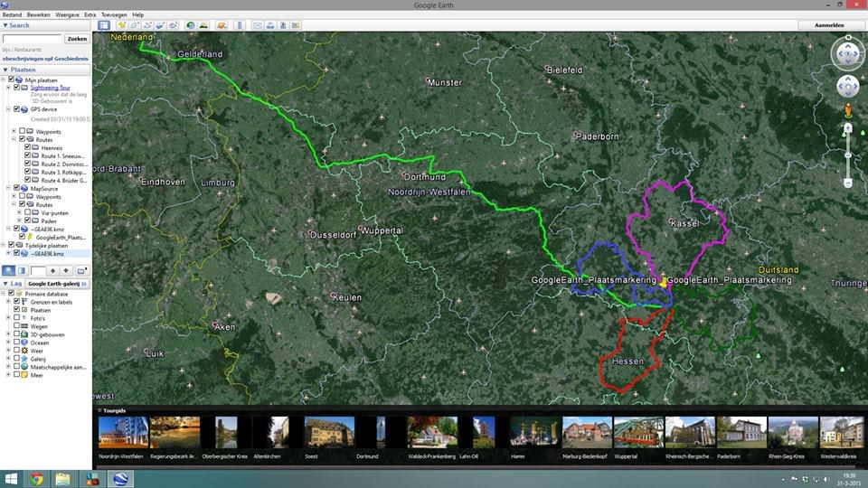868x488 pixels.
Task: Add a placemark using the yellow pin icon
Action: [121, 25]
